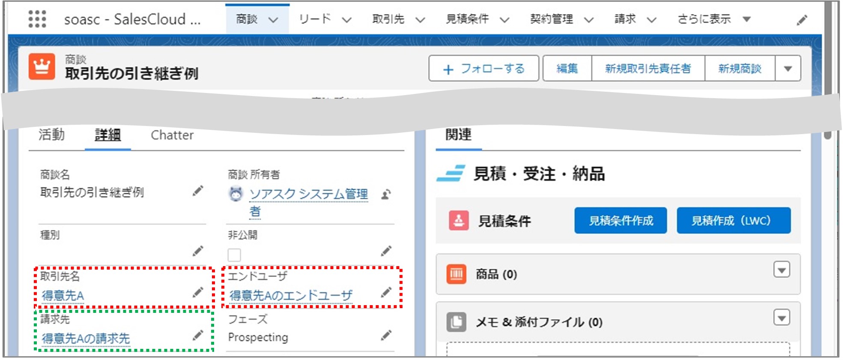Go to the 商談 navigation tab
Screen dimensions: 868x360
(x=247, y=19)
